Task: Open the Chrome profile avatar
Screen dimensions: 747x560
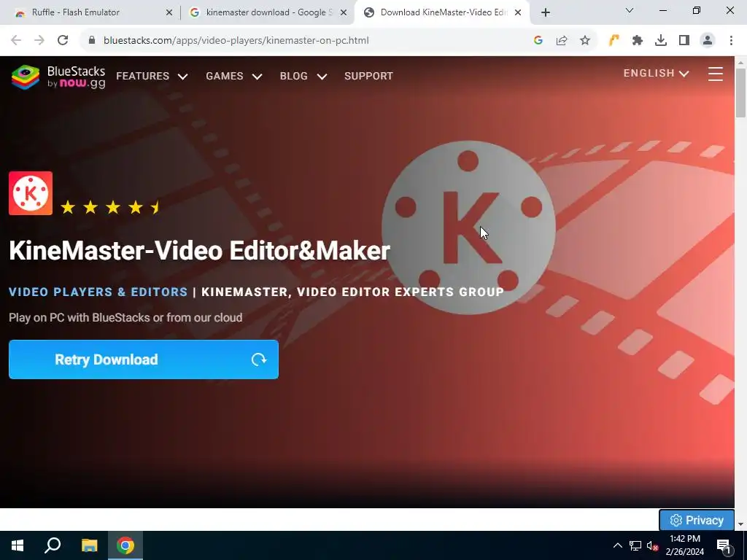Action: point(708,41)
